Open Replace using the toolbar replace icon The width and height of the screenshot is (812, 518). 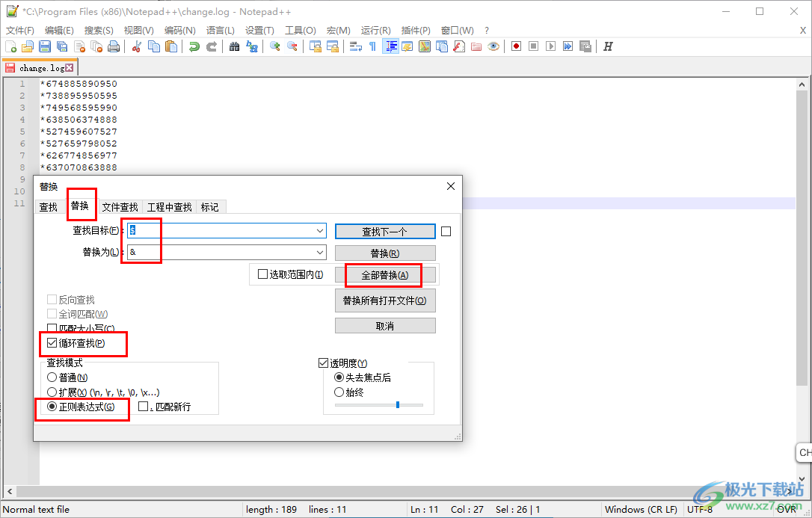click(x=252, y=46)
